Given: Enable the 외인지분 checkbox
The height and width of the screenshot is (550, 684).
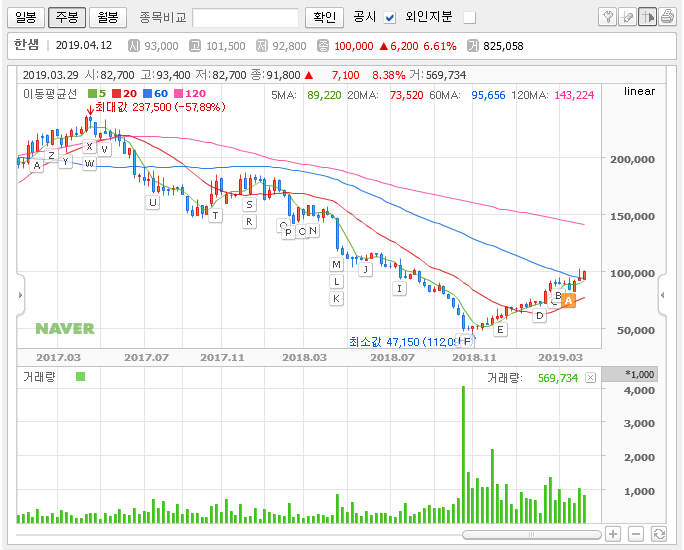Looking at the screenshot, I should point(469,18).
